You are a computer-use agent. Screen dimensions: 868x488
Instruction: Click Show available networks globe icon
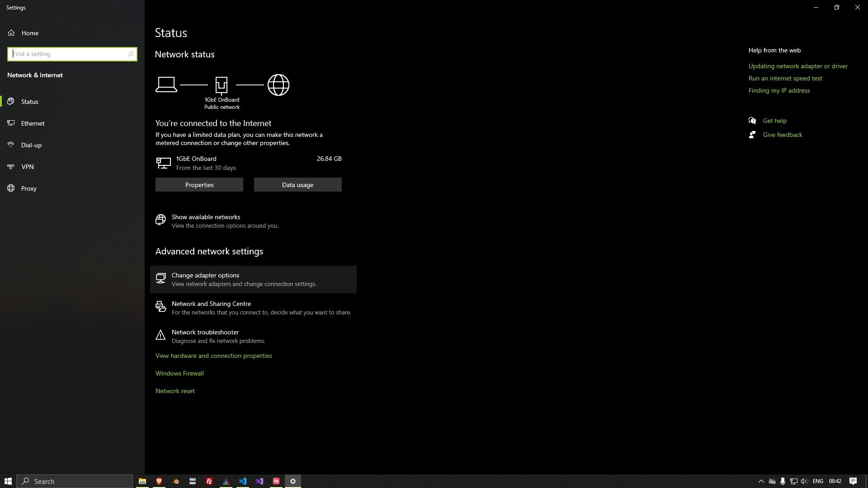click(160, 220)
